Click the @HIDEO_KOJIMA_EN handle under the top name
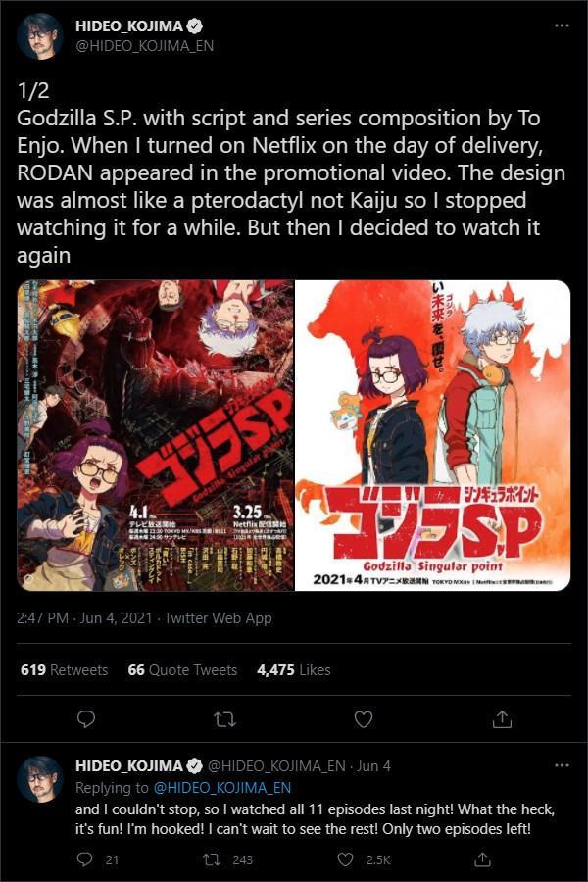This screenshot has width=588, height=882. point(145,46)
